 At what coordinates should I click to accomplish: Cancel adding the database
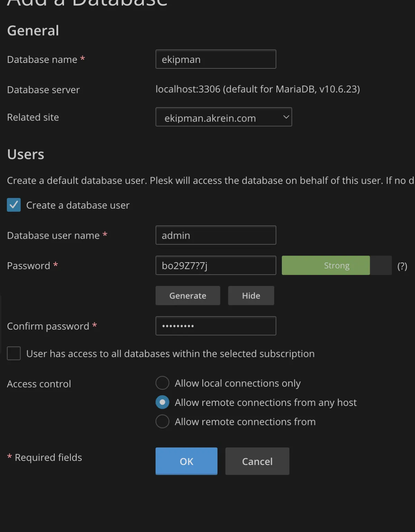(257, 461)
